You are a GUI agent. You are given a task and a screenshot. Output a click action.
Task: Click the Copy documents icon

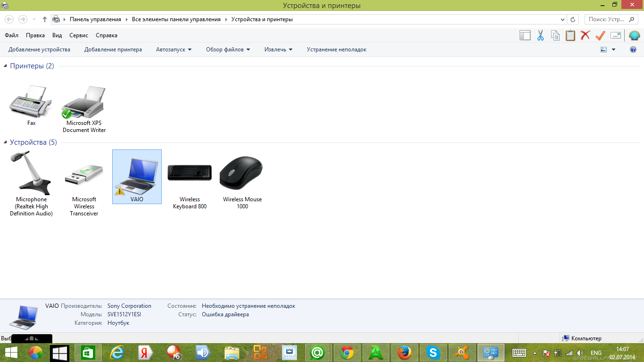pos(555,35)
